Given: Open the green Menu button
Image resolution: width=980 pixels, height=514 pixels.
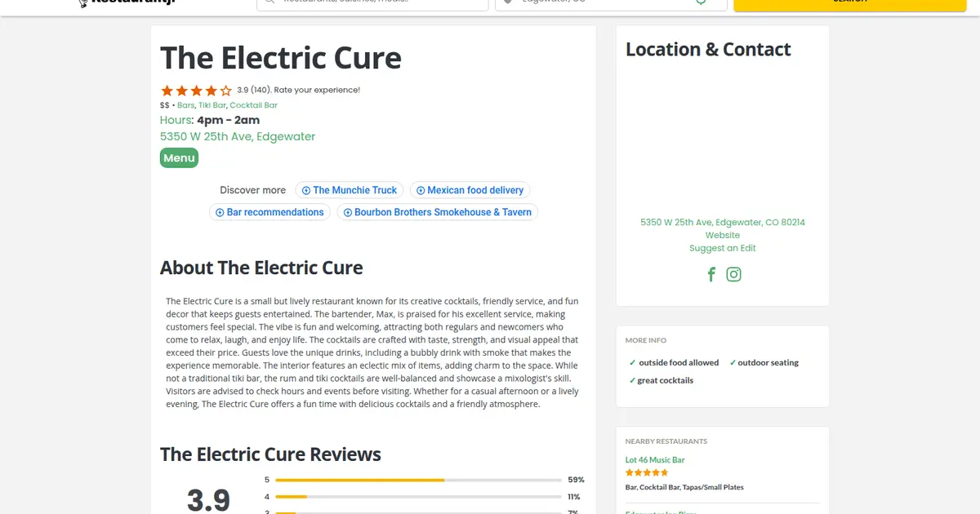Looking at the screenshot, I should (179, 158).
